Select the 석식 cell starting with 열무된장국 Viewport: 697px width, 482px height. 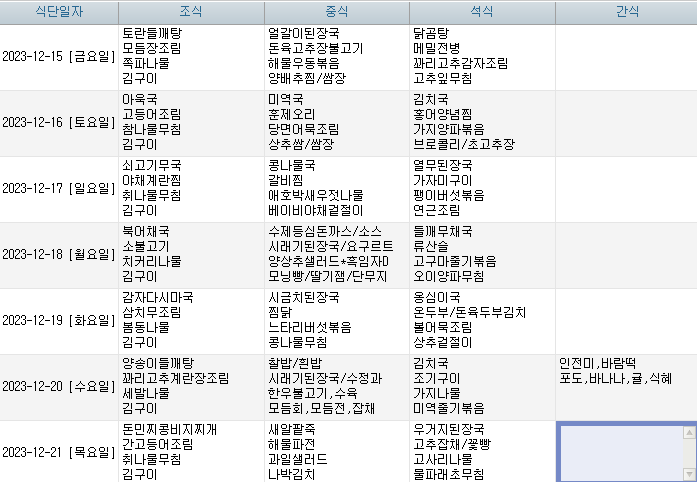482,188
